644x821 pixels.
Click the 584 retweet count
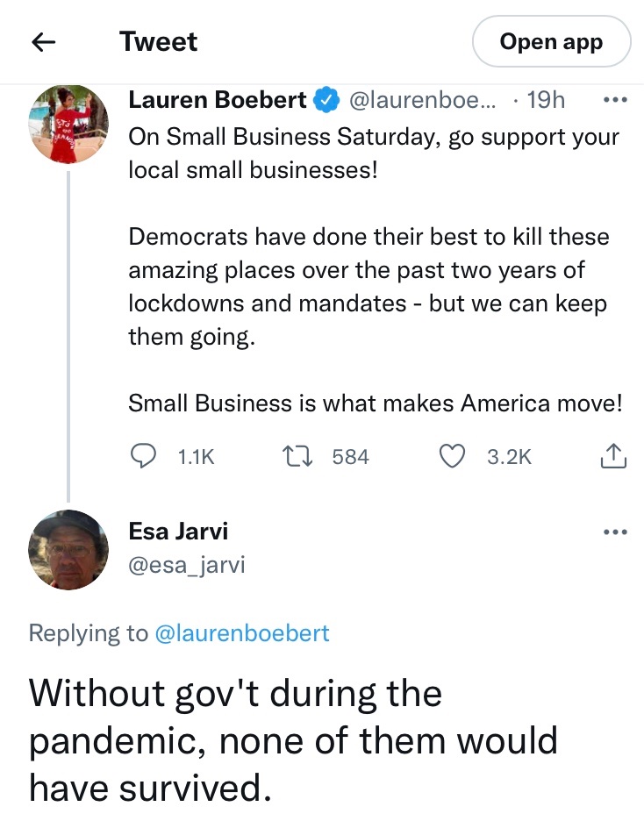pos(350,456)
